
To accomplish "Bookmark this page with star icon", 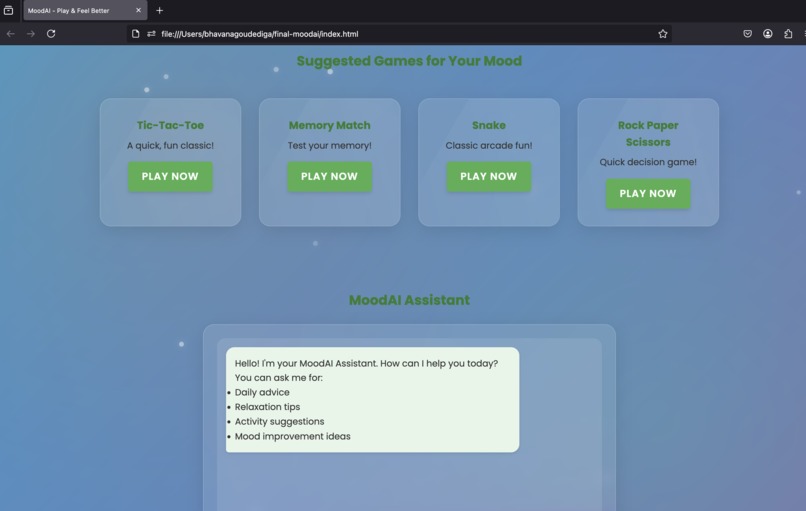I will 663,34.
